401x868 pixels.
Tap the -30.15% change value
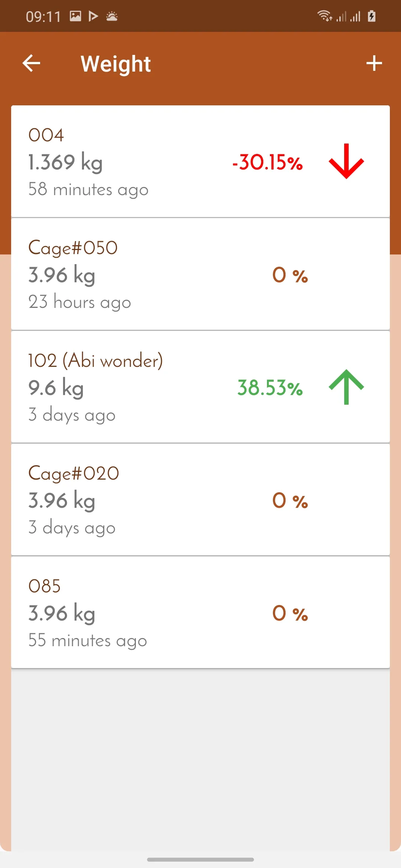(267, 162)
